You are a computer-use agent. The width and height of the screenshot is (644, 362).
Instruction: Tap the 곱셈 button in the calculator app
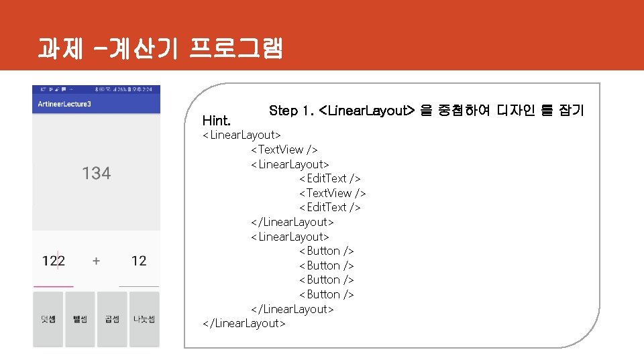pos(112,319)
